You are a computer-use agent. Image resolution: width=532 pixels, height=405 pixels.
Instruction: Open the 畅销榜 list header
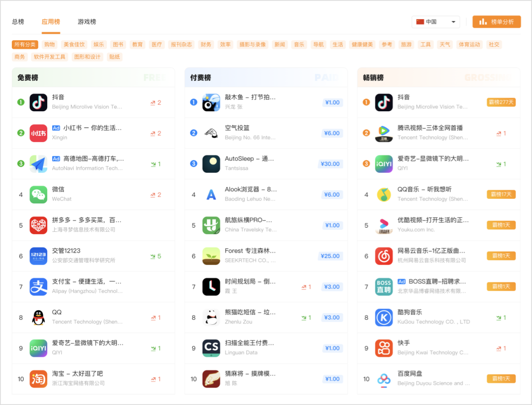439,78
